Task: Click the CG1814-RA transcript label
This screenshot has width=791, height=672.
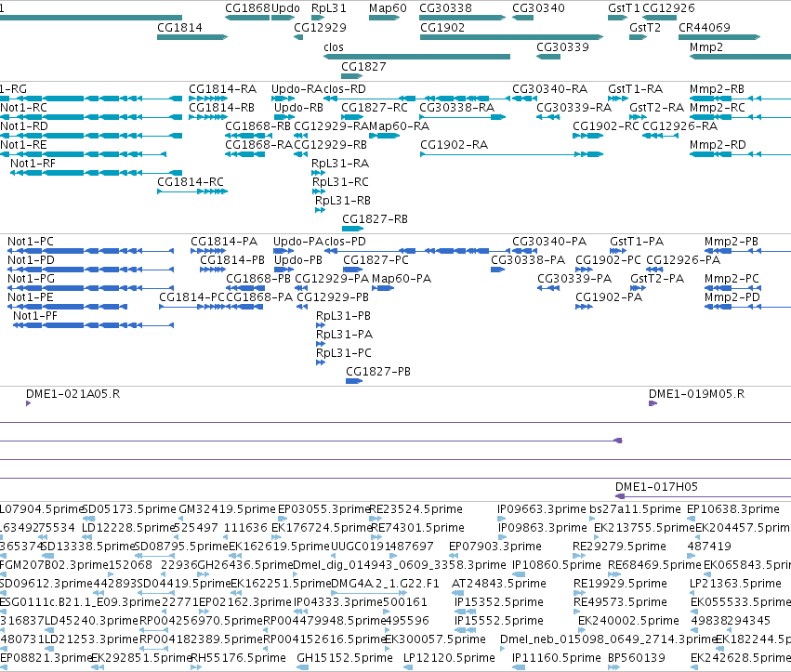Action: 222,89
